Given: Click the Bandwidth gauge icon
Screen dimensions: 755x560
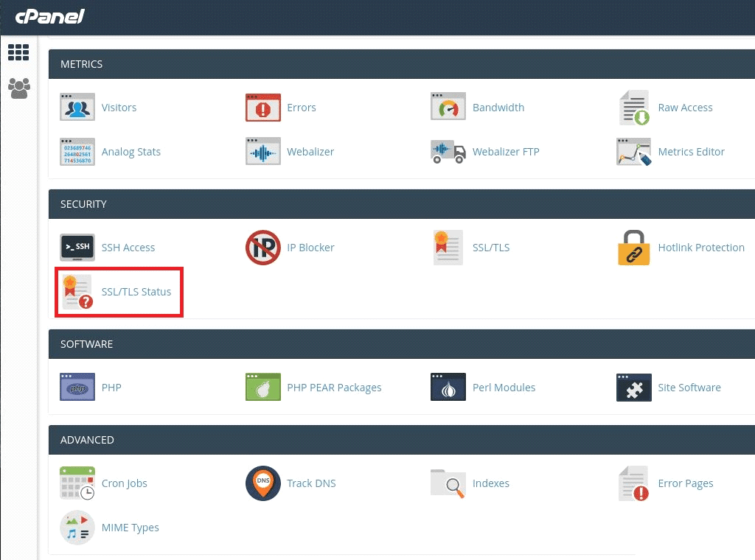Looking at the screenshot, I should 448,108.
